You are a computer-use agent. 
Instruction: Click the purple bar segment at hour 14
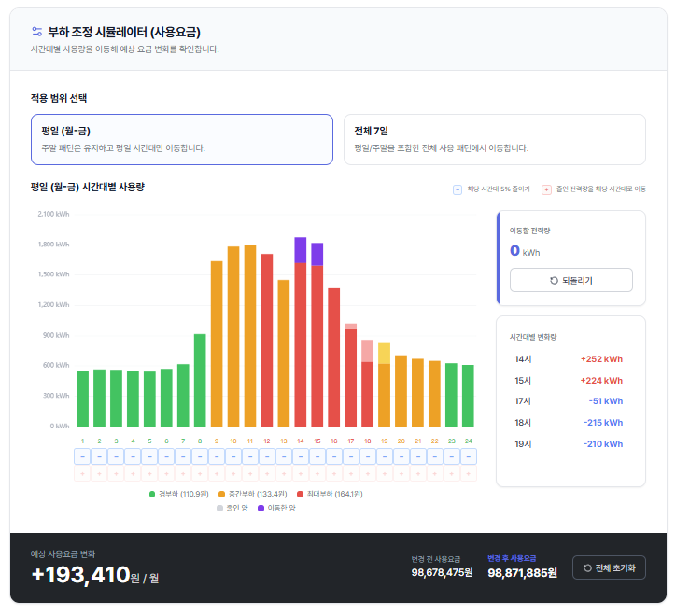(x=300, y=249)
